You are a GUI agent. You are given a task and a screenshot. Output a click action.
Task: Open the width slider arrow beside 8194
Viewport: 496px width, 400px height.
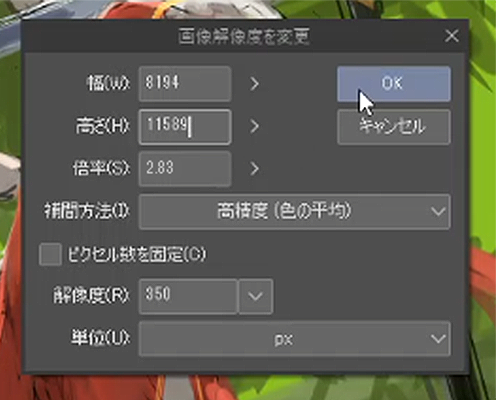(x=254, y=84)
